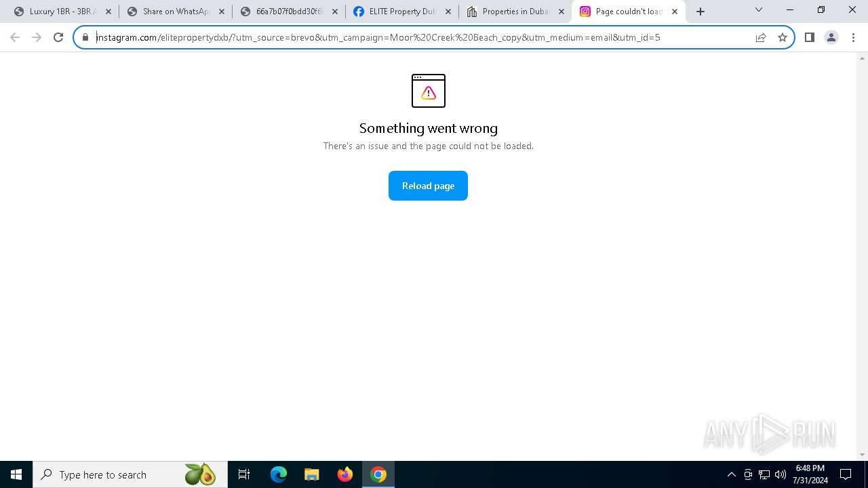Open the volume control in tray
Image resolution: width=868 pixels, height=488 pixels.
(781, 474)
